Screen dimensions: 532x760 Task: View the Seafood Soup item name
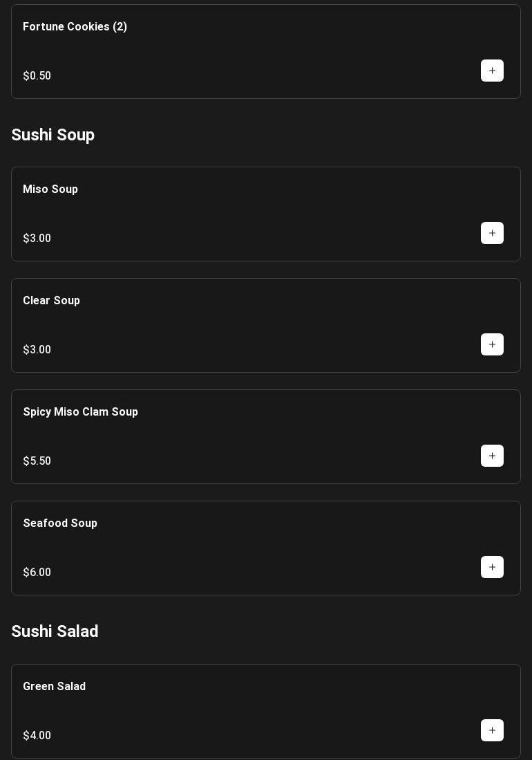[x=60, y=523]
